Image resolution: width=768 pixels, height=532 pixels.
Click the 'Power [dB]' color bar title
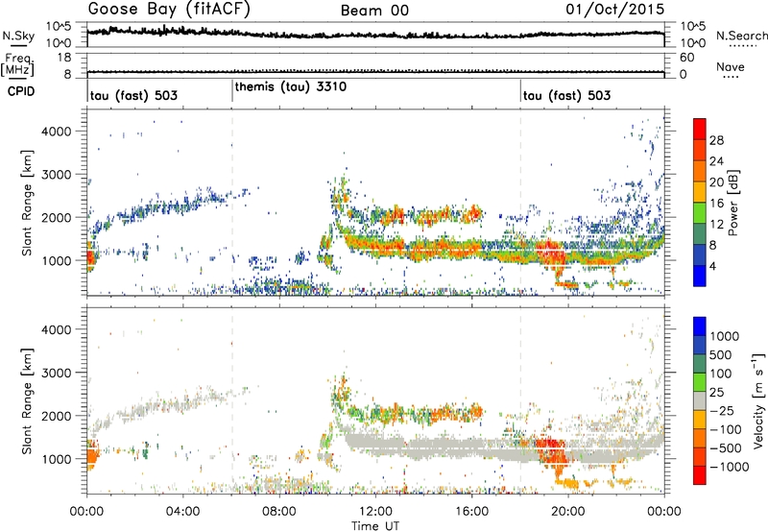point(733,203)
